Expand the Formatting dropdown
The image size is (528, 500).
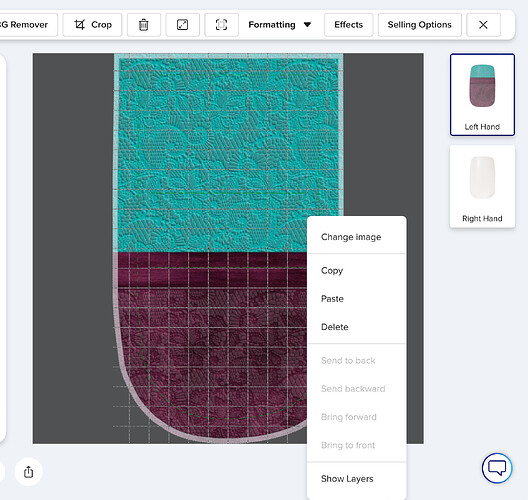coord(279,25)
